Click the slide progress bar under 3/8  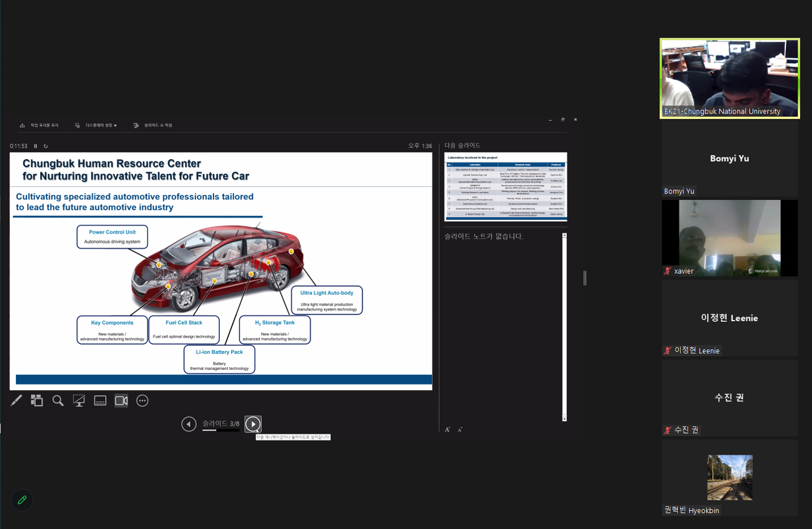coord(221,430)
